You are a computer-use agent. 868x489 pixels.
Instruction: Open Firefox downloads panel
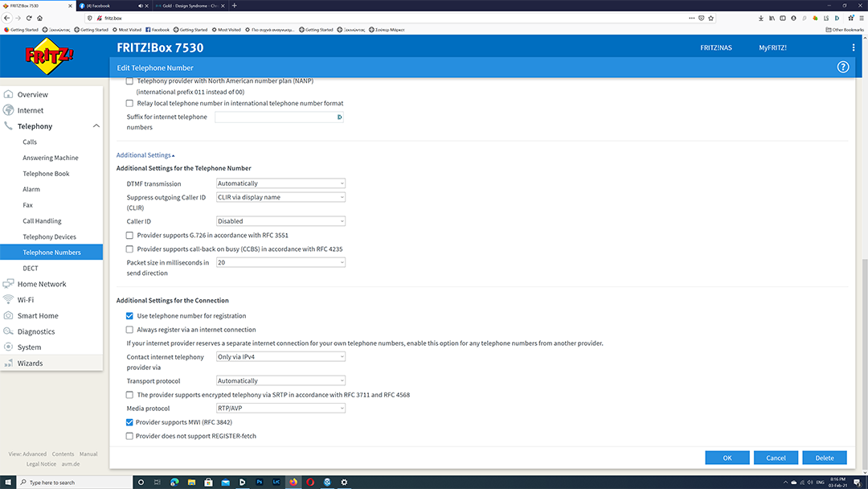760,18
